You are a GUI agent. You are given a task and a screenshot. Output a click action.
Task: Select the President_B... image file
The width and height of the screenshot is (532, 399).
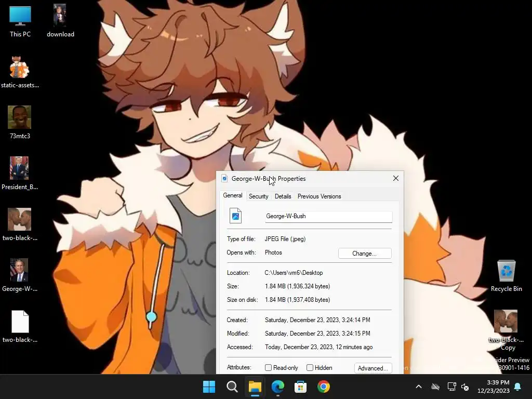pyautogui.click(x=20, y=174)
